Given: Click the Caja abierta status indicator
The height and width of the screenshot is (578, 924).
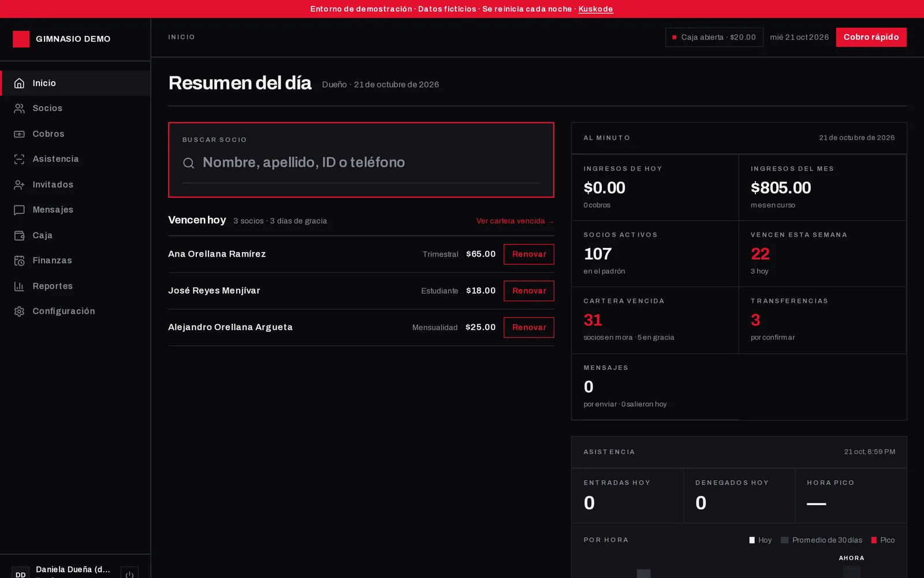Looking at the screenshot, I should click(x=714, y=37).
